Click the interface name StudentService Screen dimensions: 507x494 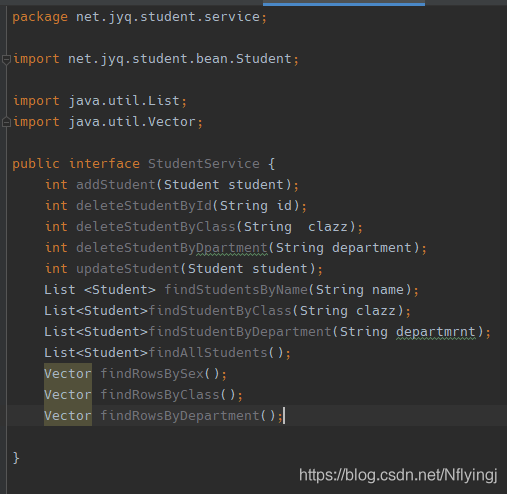pyautogui.click(x=204, y=164)
